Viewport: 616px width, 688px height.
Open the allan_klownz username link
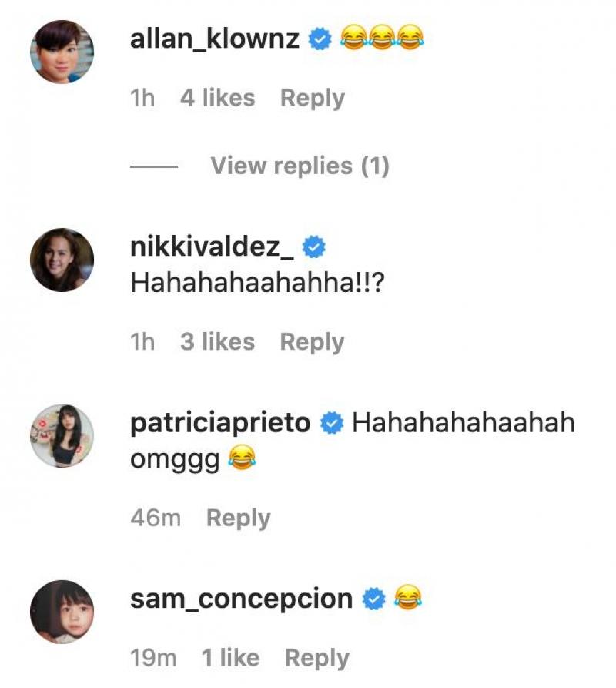[215, 39]
